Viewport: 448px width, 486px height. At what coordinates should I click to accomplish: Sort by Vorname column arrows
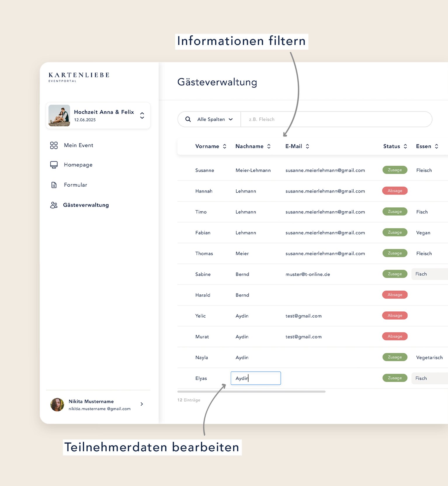(x=225, y=146)
